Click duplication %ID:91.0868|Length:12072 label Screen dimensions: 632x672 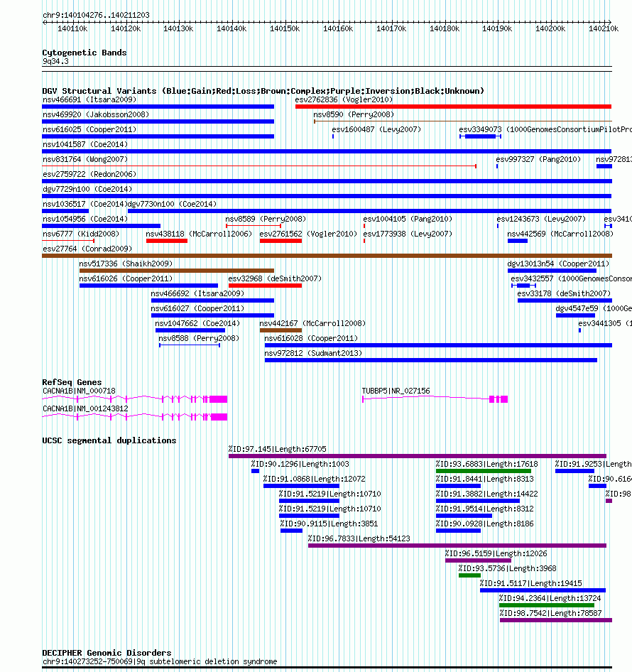[314, 479]
